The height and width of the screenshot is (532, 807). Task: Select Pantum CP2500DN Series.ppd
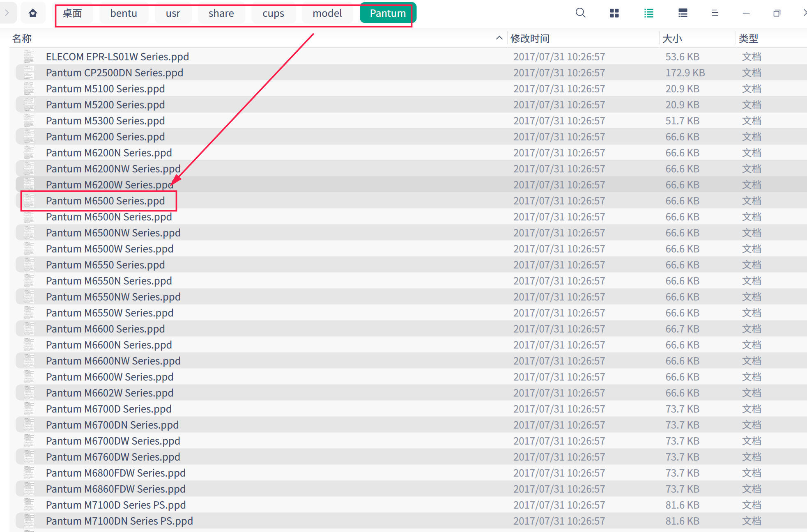click(115, 73)
